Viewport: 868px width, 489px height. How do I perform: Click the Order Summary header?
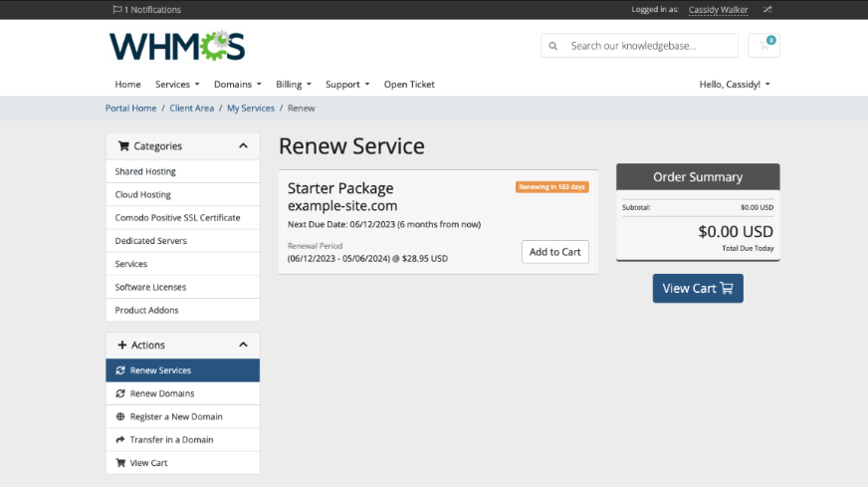tap(698, 177)
